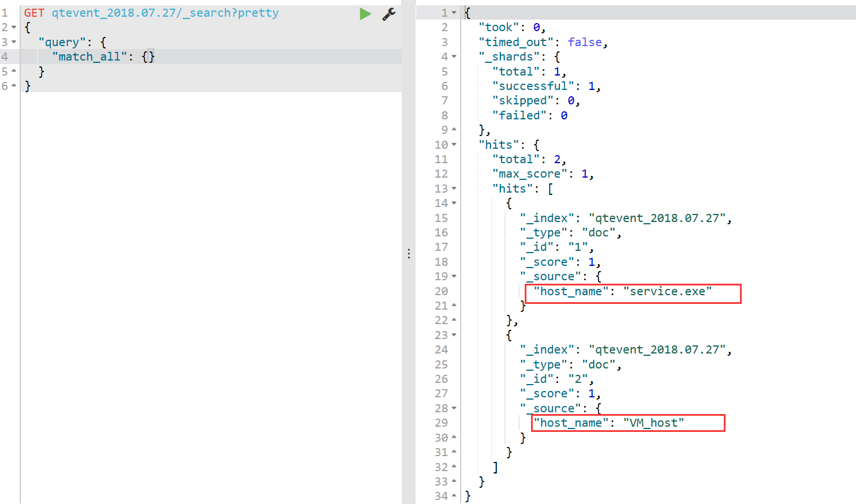Click the "service.exe" host_name value
This screenshot has height=504, width=856.
[x=667, y=291]
